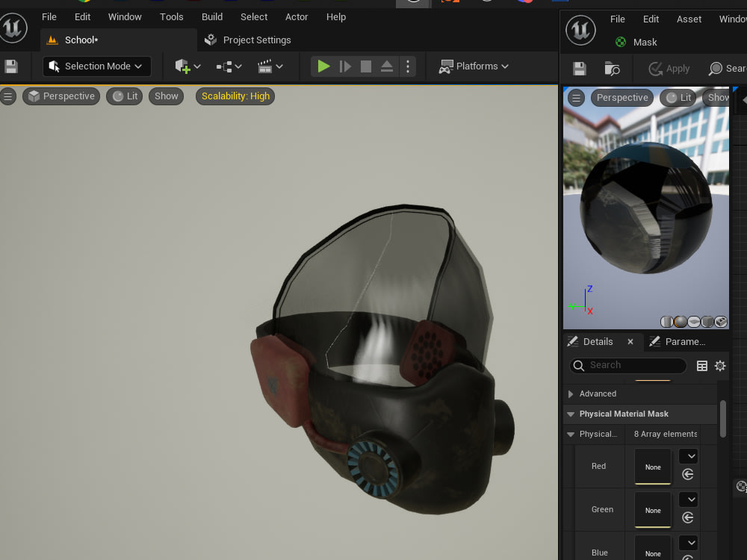Click the material editor Search button
Image resolution: width=747 pixels, height=560 pixels.
(x=728, y=69)
